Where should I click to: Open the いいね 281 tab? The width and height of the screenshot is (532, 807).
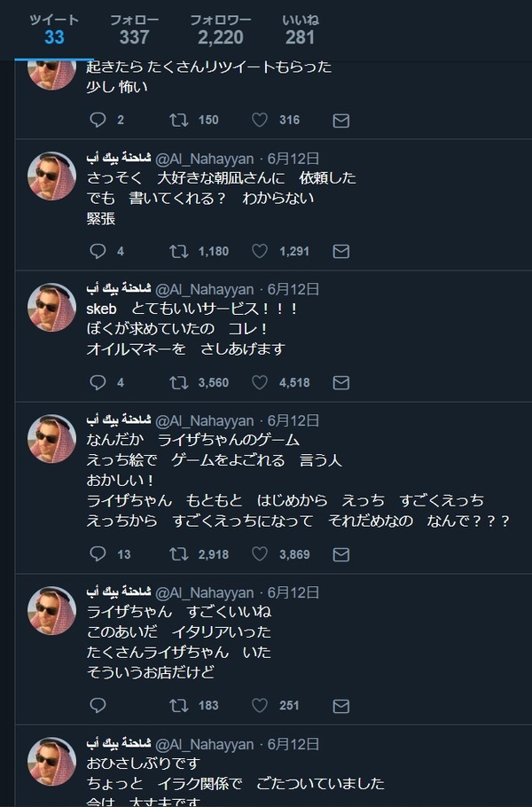[300, 30]
